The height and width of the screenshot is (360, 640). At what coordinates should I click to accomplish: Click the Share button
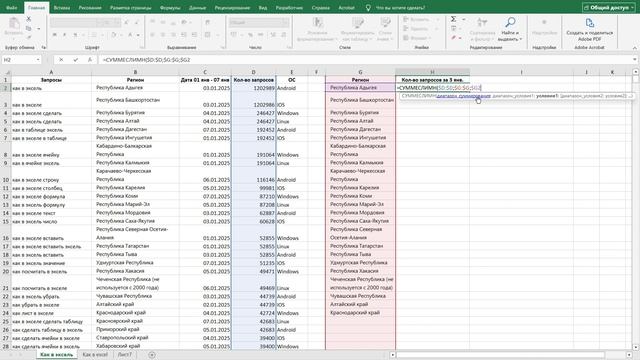tap(609, 7)
